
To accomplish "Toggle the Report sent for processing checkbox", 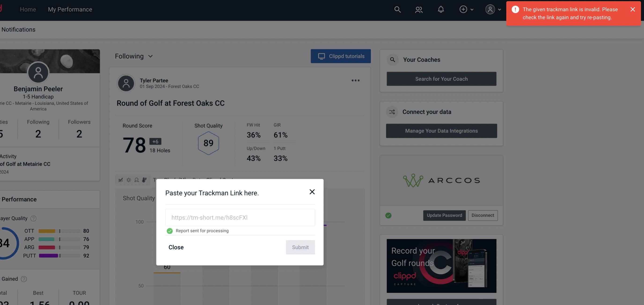I will coord(169,231).
